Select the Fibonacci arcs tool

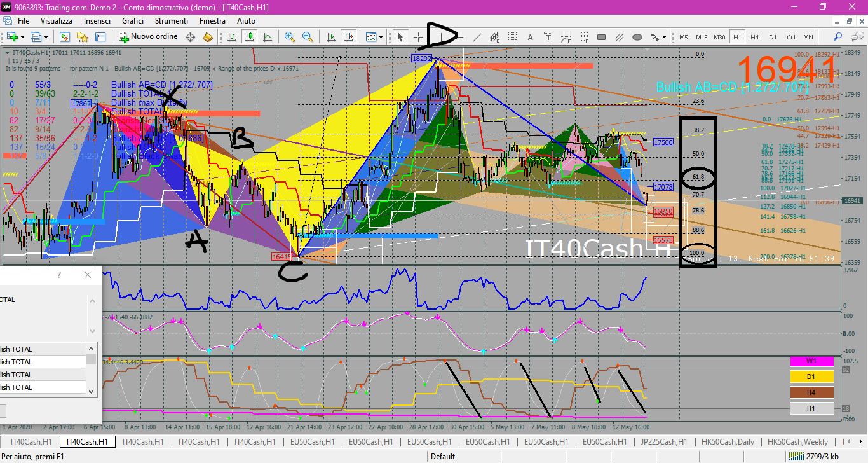point(566,37)
